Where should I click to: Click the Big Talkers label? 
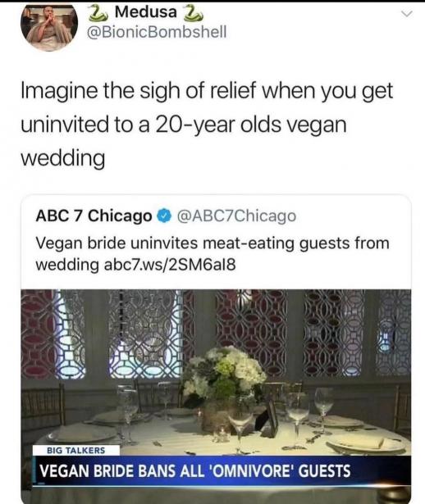[x=76, y=450]
